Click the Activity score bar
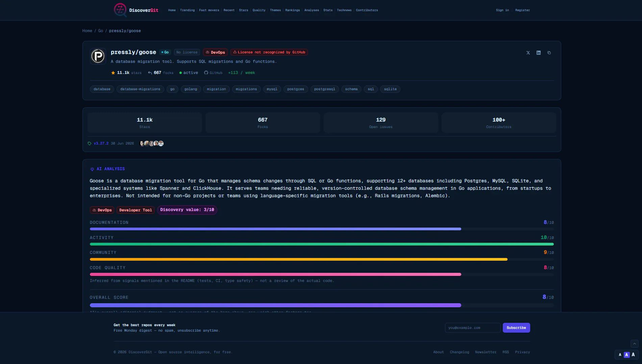642x364 pixels. pyautogui.click(x=322, y=244)
